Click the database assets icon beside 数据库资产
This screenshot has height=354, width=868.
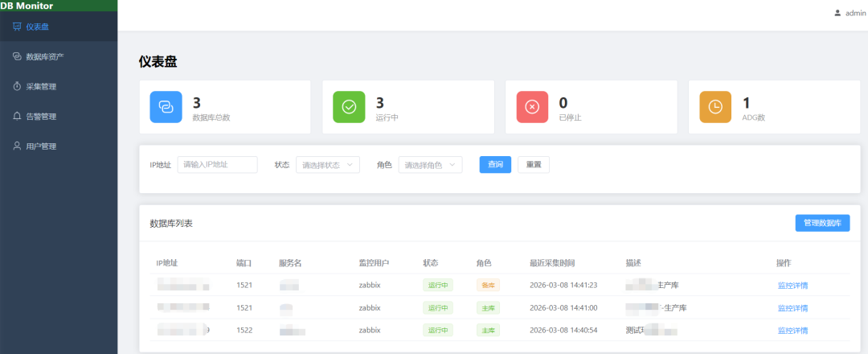click(x=17, y=56)
